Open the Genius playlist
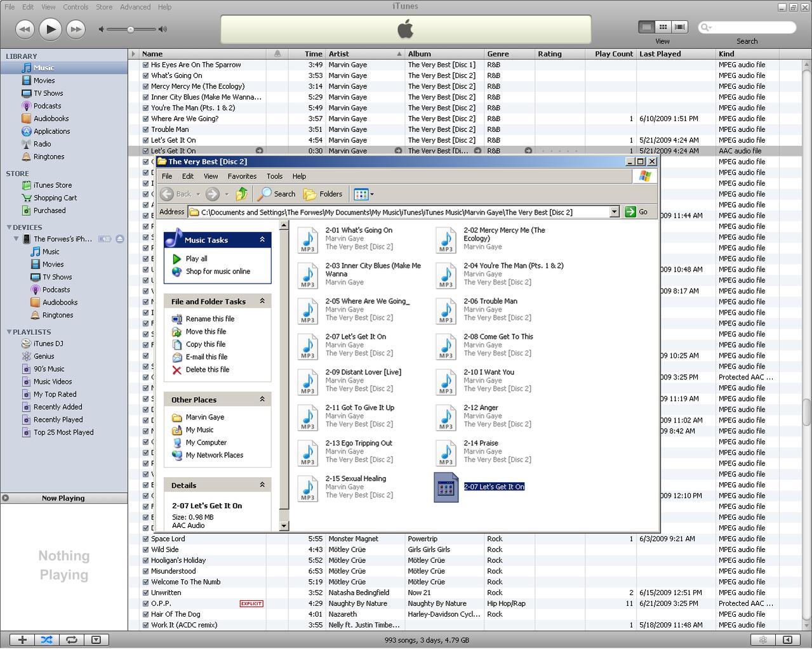Image resolution: width=812 pixels, height=649 pixels. (44, 357)
